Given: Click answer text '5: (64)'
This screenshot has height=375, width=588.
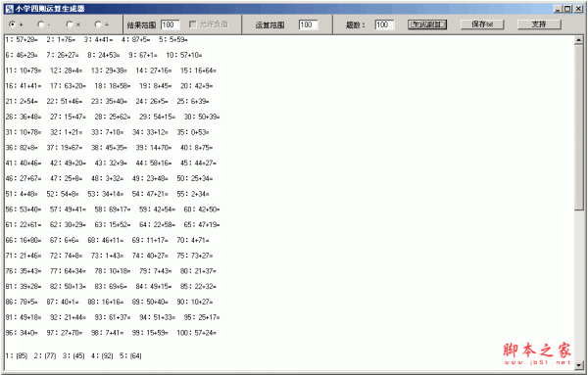Looking at the screenshot, I should click(x=130, y=355).
